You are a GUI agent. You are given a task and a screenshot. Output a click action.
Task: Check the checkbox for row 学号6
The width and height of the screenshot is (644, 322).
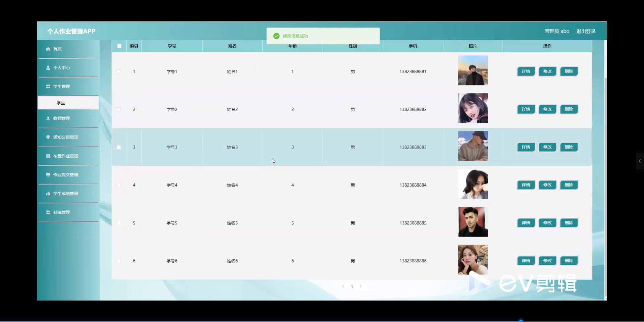coord(119,261)
